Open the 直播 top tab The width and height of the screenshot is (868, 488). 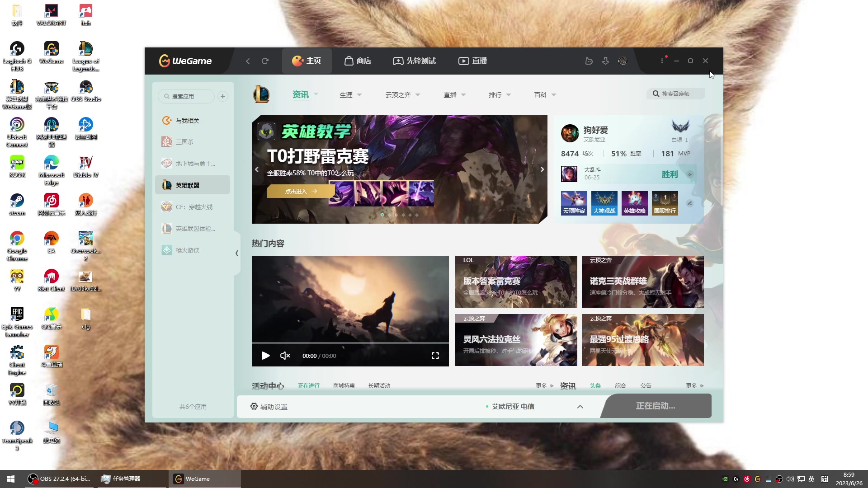tap(472, 61)
